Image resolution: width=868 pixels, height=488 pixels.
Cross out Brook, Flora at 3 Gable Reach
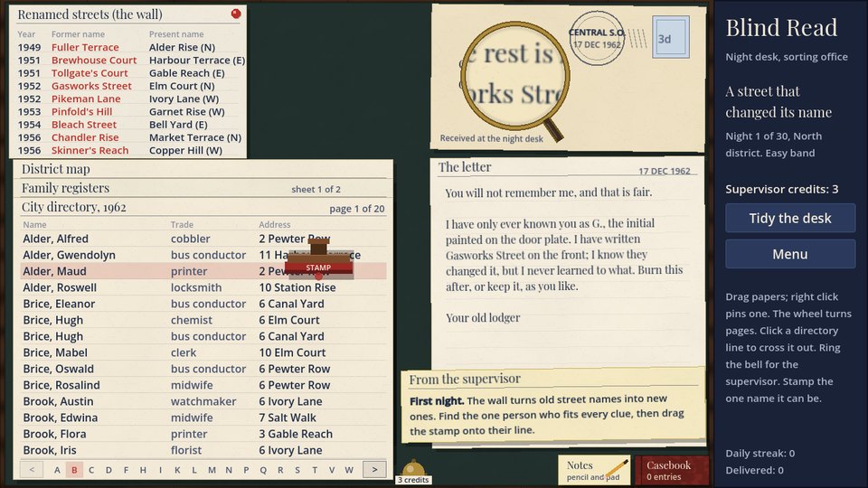coord(203,434)
